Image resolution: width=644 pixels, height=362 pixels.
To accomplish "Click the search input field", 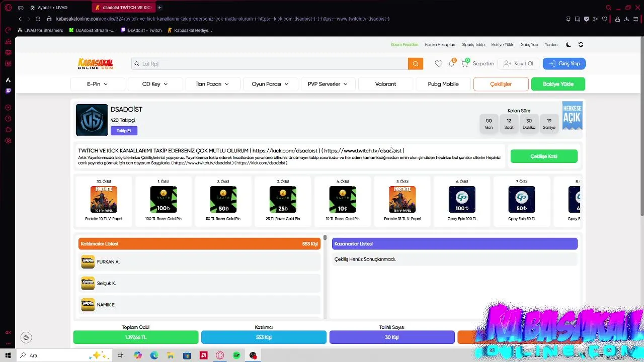I will tap(270, 64).
